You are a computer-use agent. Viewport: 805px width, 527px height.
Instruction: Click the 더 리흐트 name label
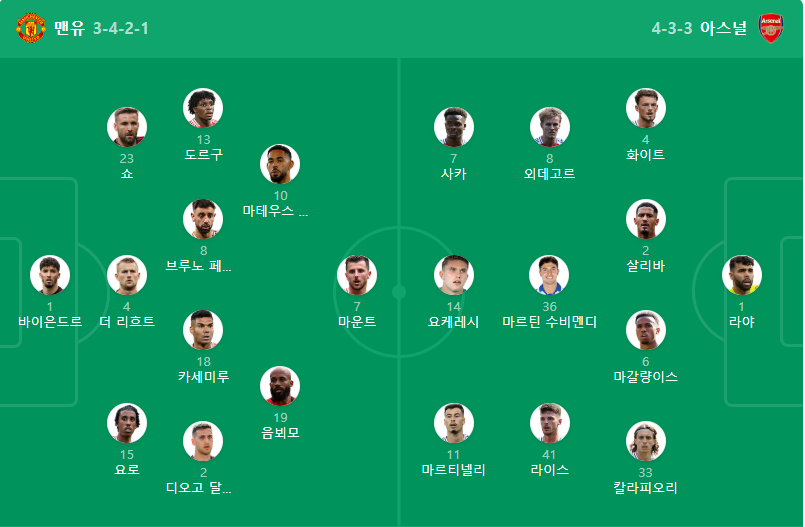pos(127,322)
